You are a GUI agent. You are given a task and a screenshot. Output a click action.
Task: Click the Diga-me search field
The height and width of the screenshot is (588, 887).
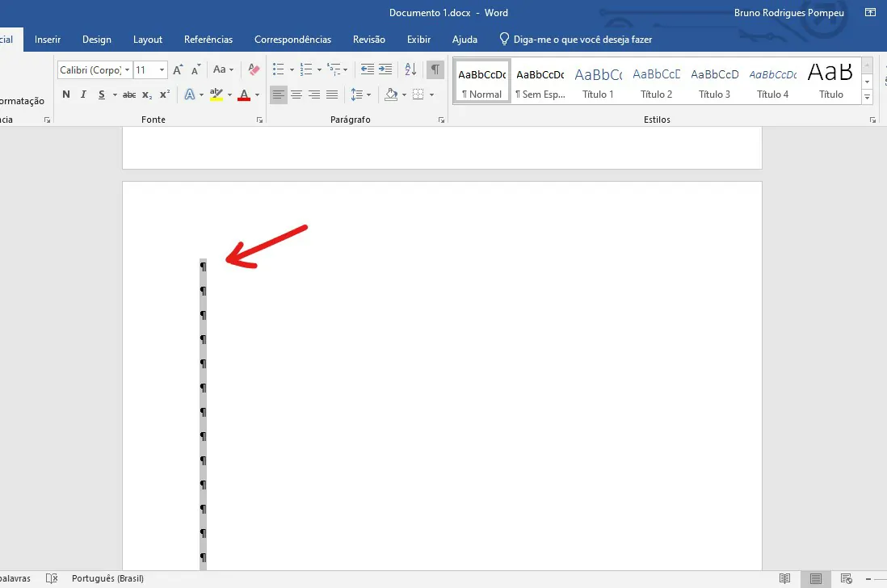(x=576, y=40)
